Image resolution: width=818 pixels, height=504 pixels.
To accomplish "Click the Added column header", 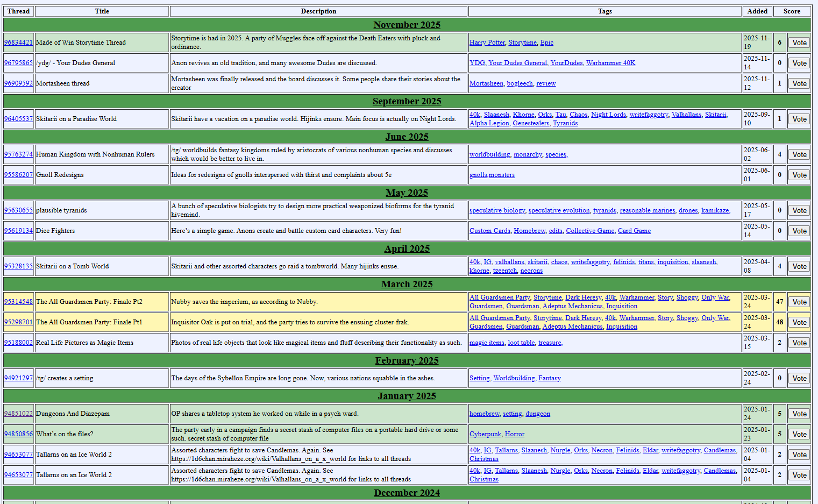I will pos(757,11).
